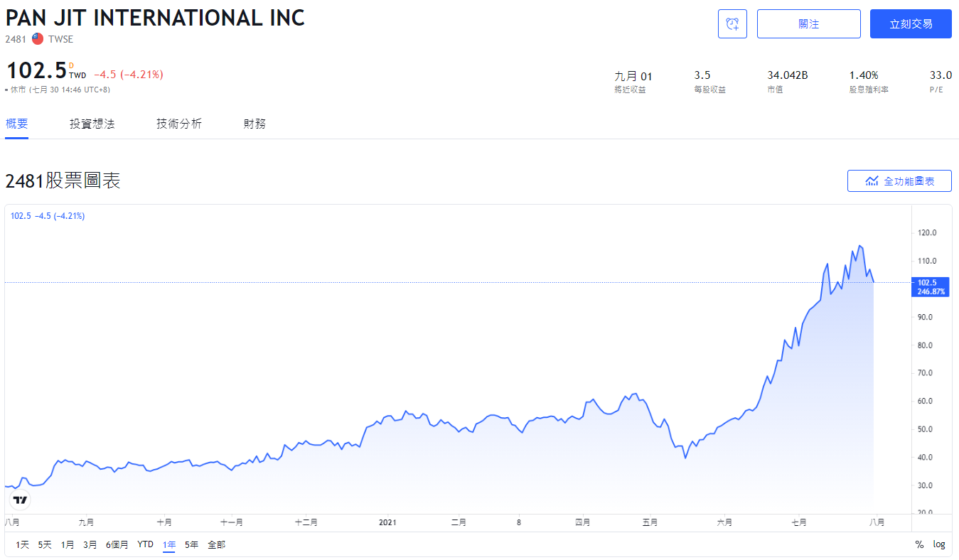Click the PAN JIT INTERNATIONAL INC title

[x=155, y=18]
